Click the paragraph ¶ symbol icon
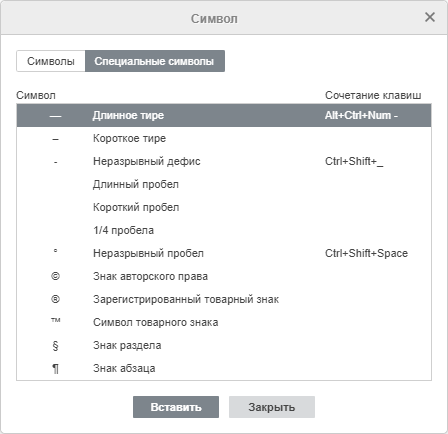 tap(56, 369)
